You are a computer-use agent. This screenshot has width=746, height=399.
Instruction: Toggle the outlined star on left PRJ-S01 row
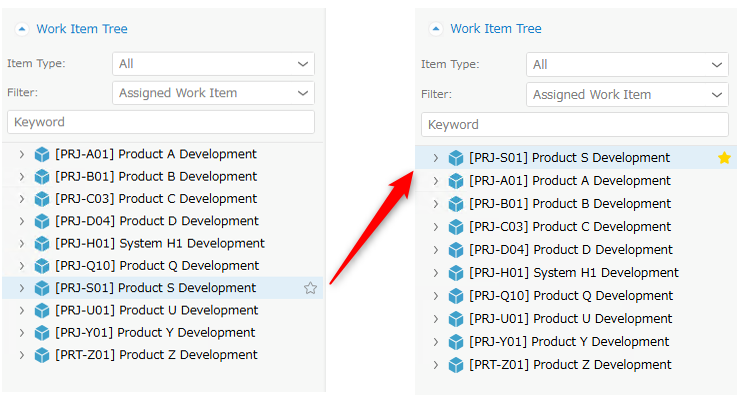(310, 288)
